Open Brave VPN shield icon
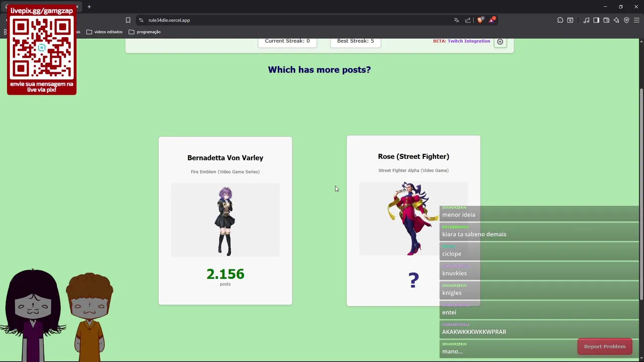644x362 pixels. pos(626,20)
